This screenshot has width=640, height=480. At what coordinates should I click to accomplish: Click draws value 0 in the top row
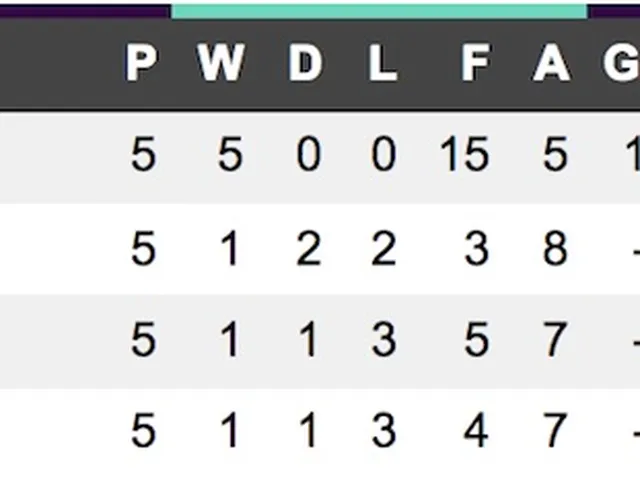(x=308, y=156)
